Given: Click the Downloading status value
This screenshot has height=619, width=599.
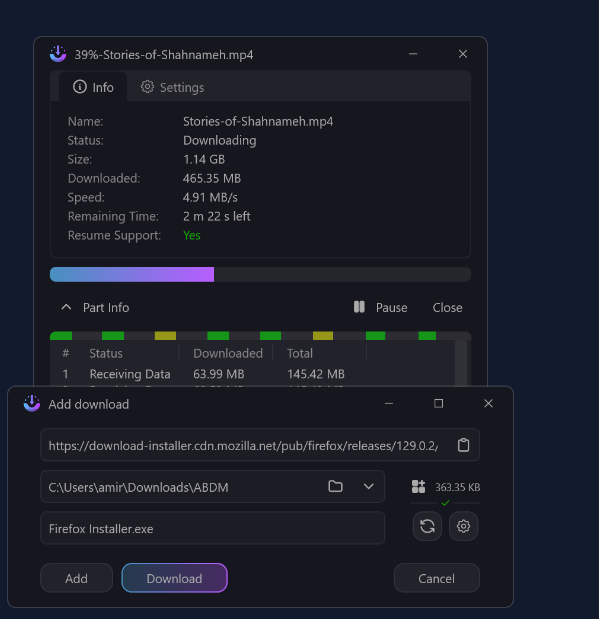Looking at the screenshot, I should [220, 141].
